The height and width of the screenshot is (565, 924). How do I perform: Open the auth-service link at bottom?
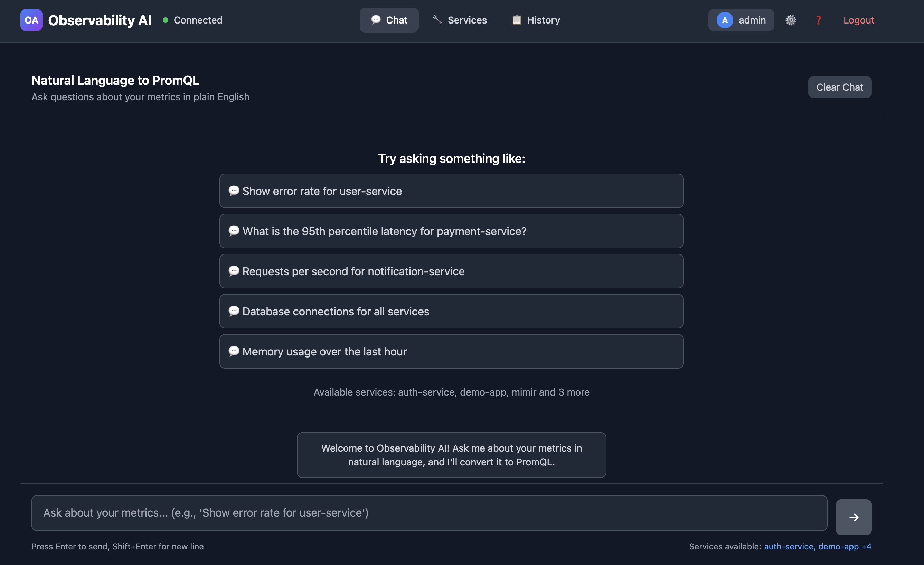coord(788,547)
